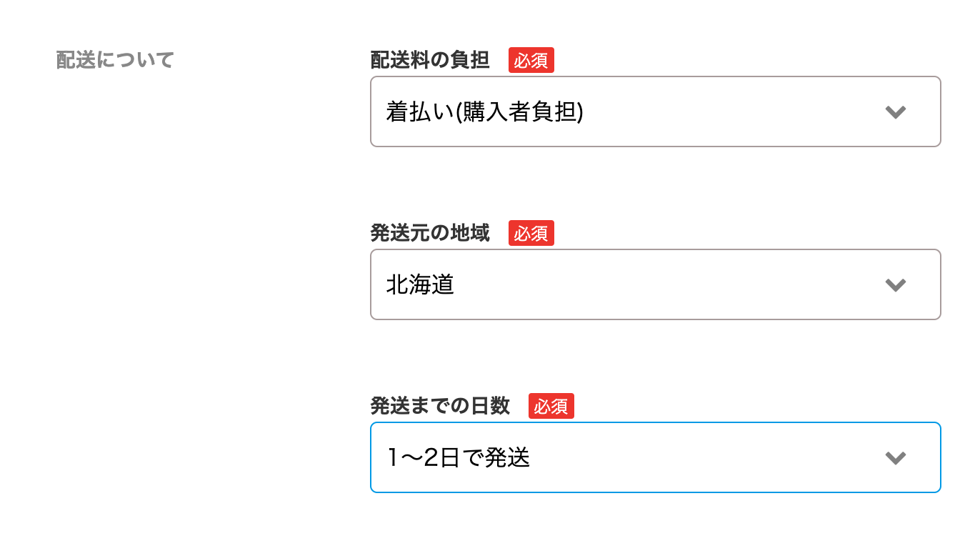Click the 配送料の負担 field label
The image size is (980, 546).
tap(429, 60)
